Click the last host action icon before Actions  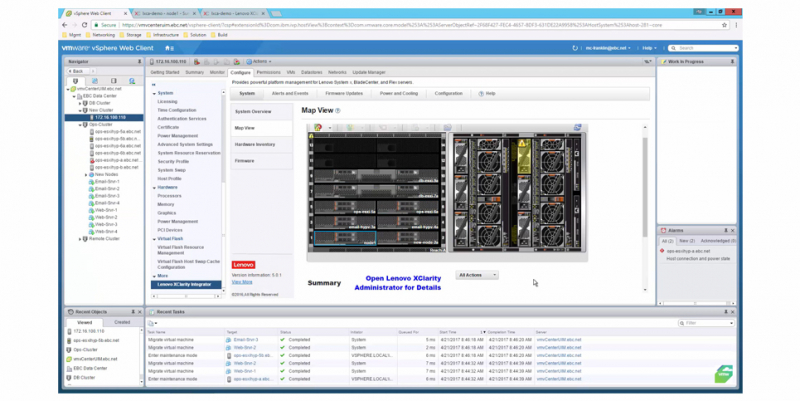pyautogui.click(x=237, y=62)
